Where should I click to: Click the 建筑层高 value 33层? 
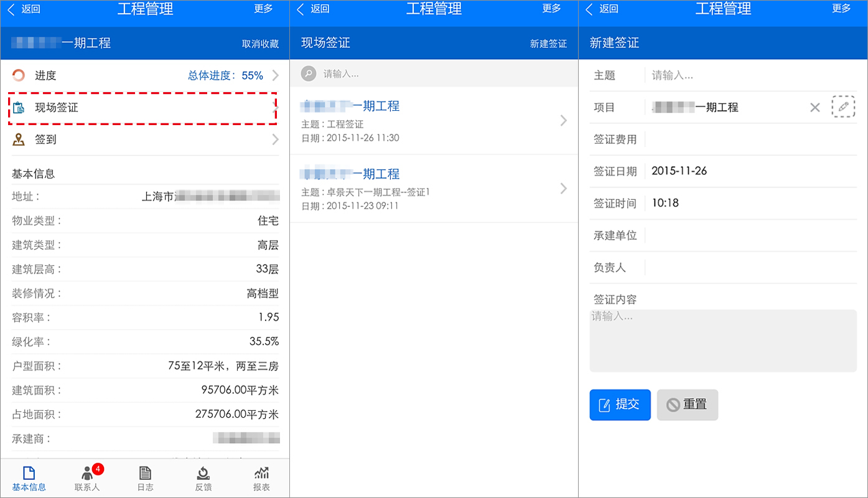(268, 269)
